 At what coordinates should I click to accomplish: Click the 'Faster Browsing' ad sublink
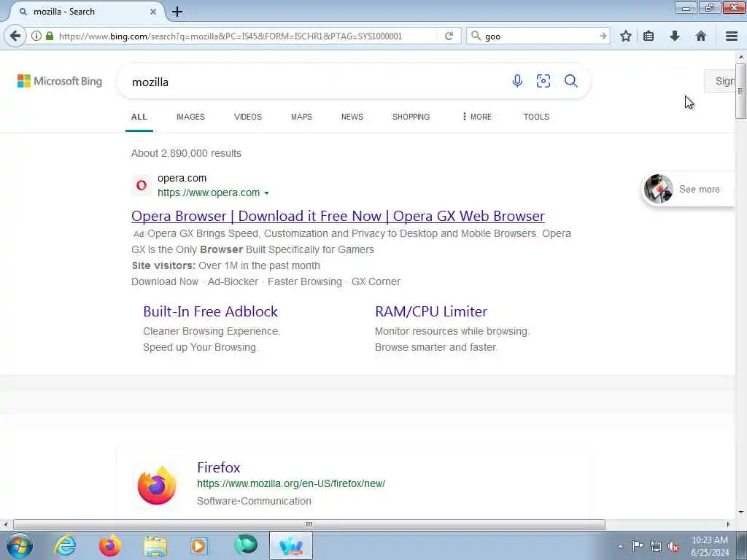(305, 282)
